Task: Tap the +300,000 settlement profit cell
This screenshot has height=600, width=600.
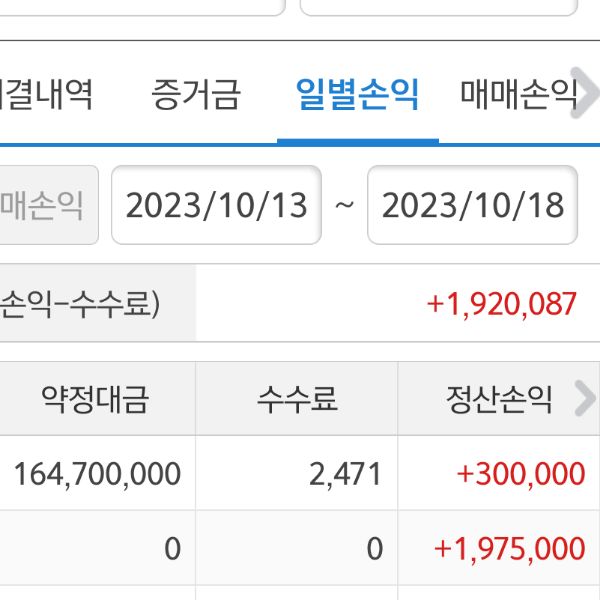Action: pos(520,473)
